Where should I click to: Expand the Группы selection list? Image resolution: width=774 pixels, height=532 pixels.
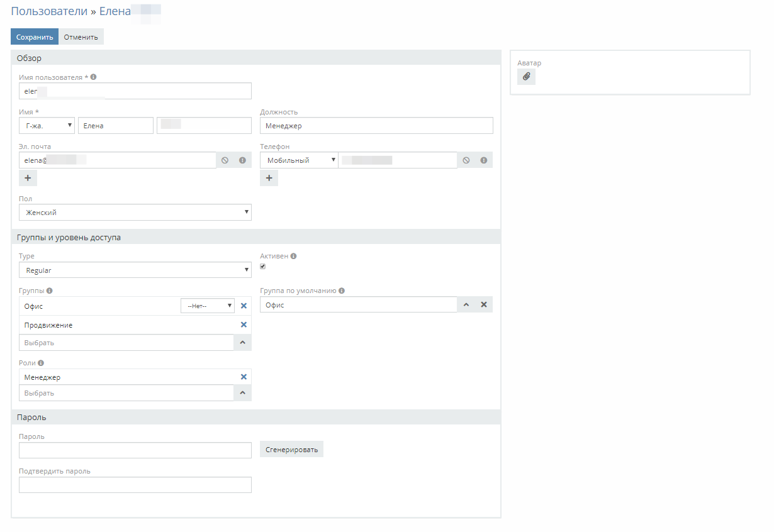pos(242,343)
